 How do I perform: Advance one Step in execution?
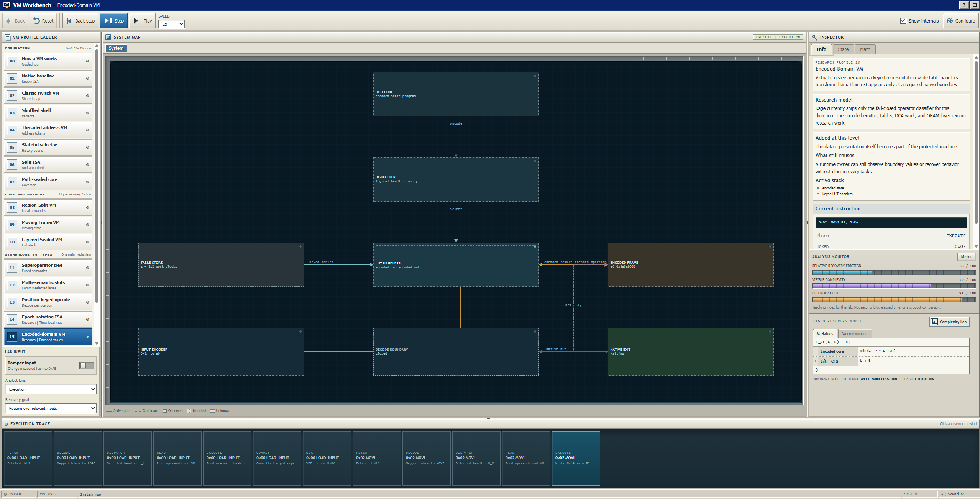[x=114, y=21]
